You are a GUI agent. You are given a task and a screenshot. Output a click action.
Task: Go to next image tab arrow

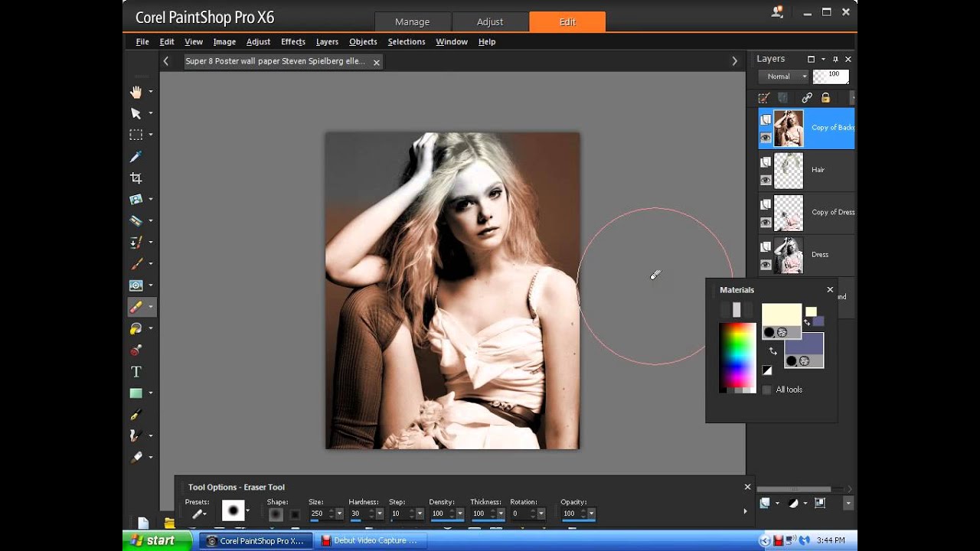pos(735,61)
